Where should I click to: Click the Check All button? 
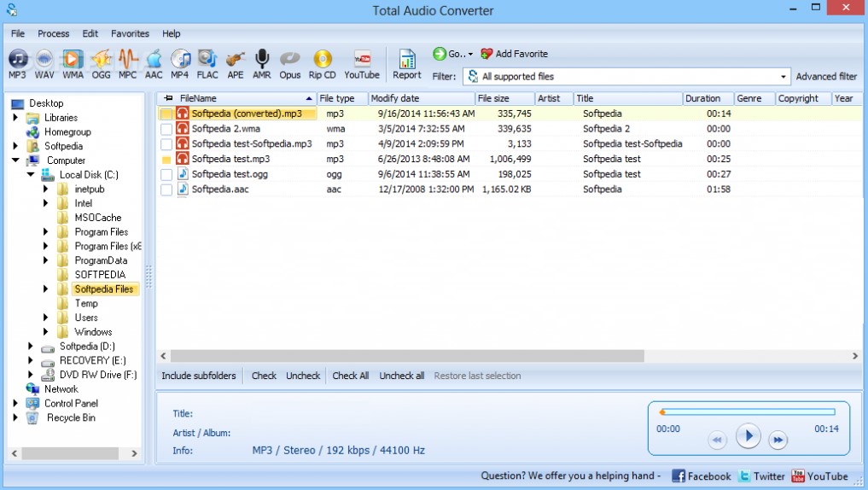click(351, 376)
